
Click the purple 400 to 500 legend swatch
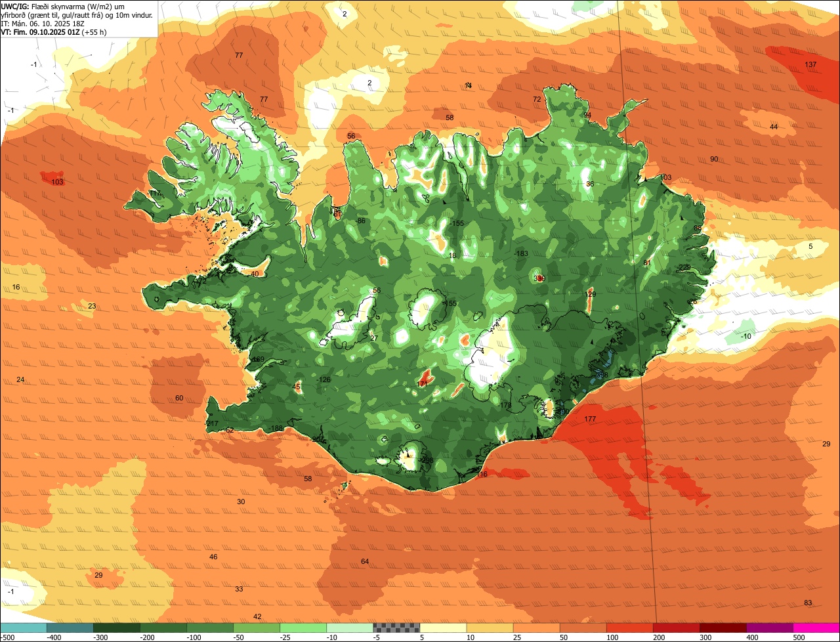[769, 628]
